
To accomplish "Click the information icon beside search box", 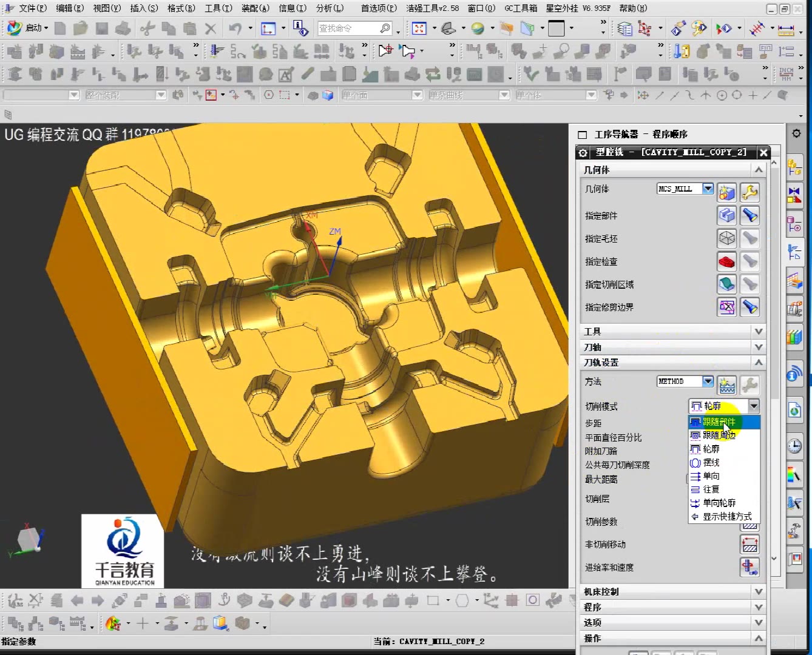I will [x=300, y=28].
